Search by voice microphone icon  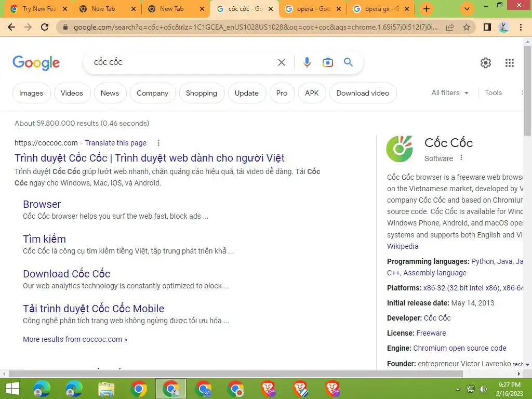tap(307, 62)
